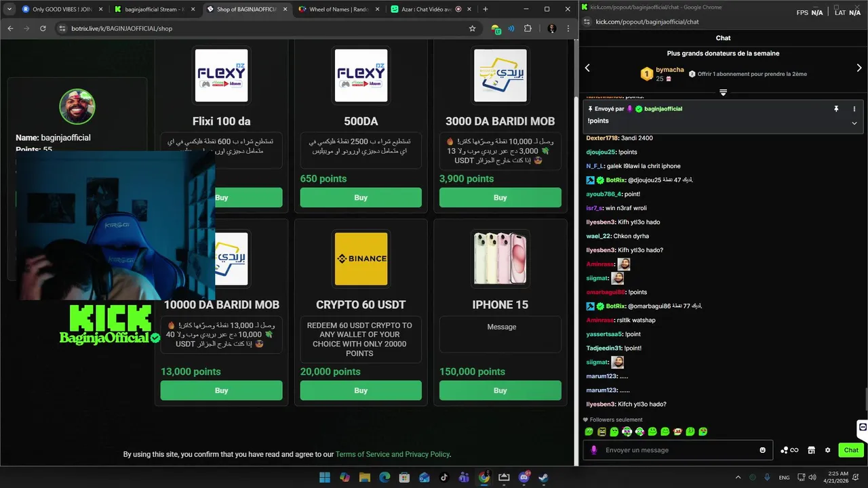The image size is (868, 488).
Task: Send message with the green Chat button
Action: 851,450
